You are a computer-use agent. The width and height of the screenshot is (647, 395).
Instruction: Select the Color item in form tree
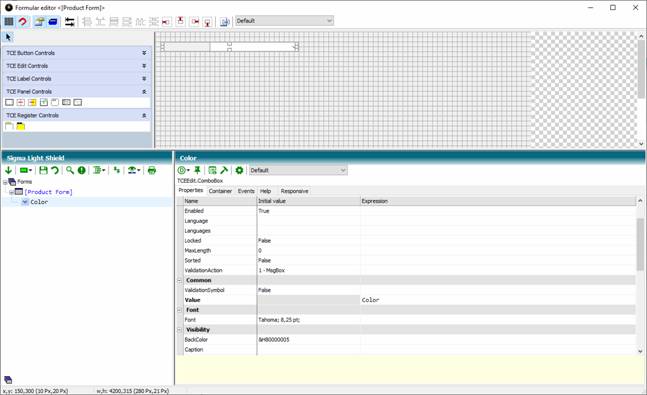pyautogui.click(x=39, y=202)
